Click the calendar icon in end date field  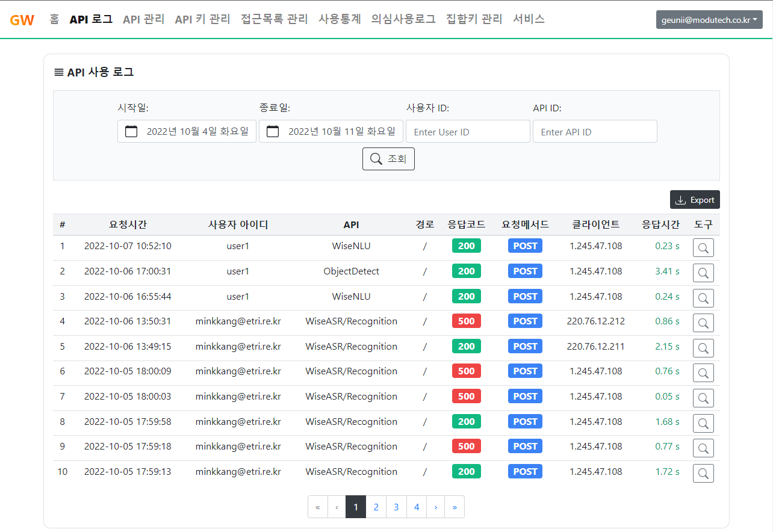point(273,131)
